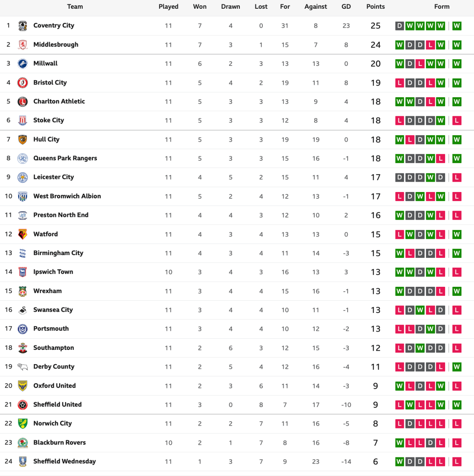Open the Queens Park Rangers team page
This screenshot has width=474, height=476.
coord(65,158)
